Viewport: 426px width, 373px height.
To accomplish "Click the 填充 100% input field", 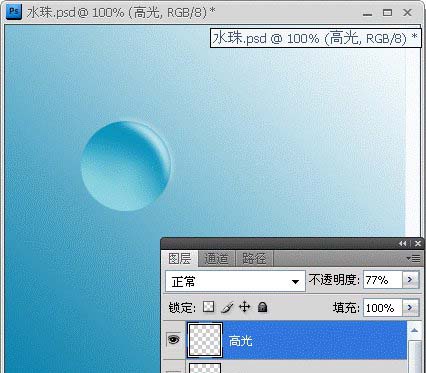I will tap(382, 307).
